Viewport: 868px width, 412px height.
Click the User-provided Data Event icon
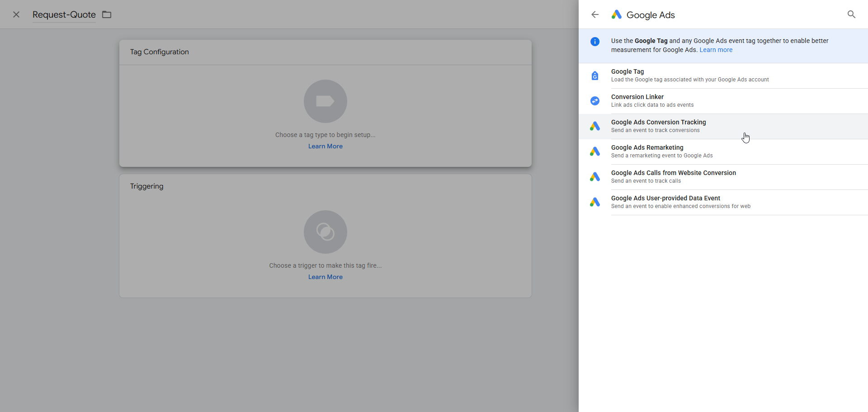(x=595, y=202)
